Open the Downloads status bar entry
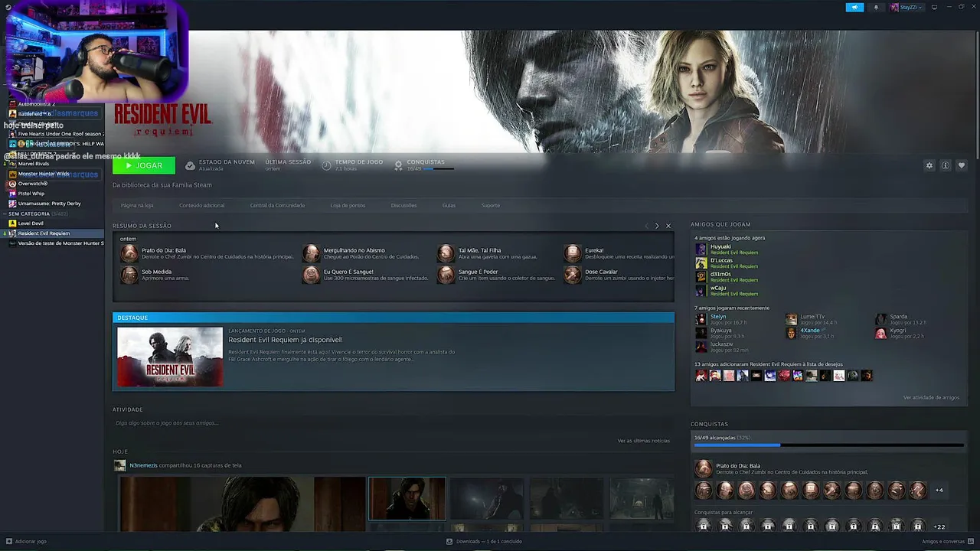The image size is (980, 551). tap(484, 541)
